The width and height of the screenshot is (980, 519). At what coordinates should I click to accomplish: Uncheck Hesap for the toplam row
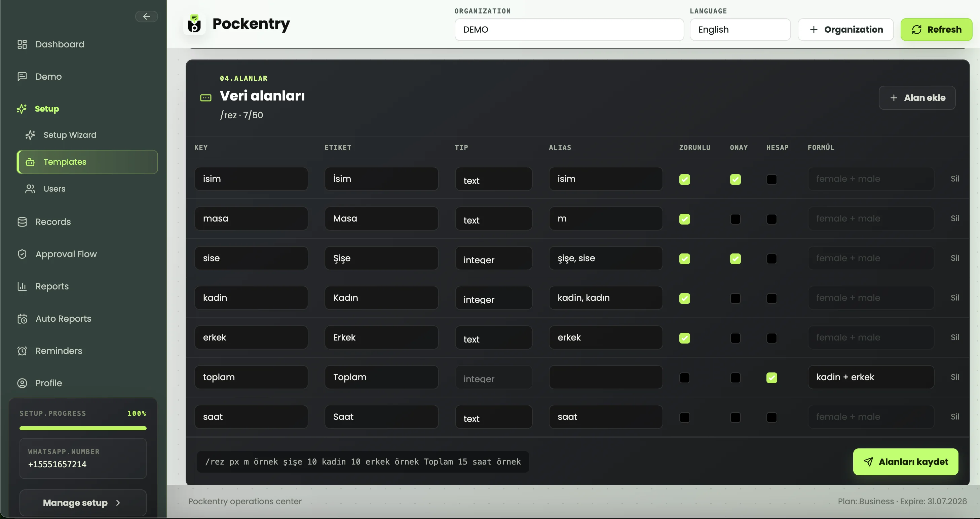(x=771, y=377)
